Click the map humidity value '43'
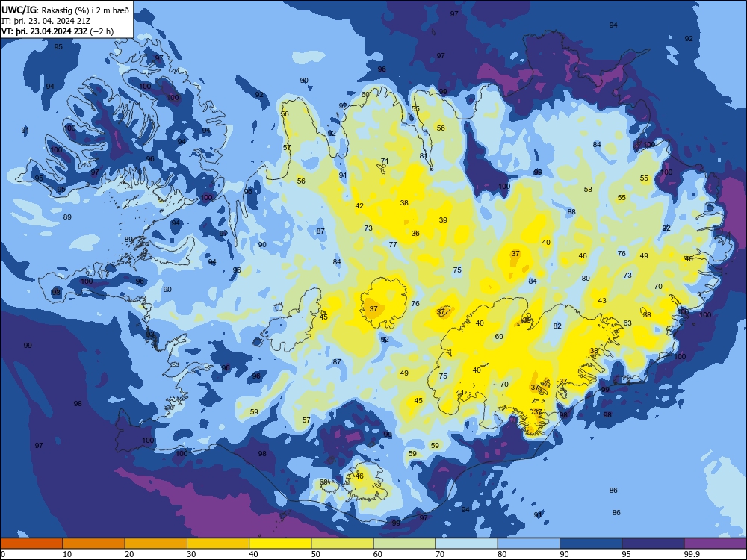Viewport: 747px width, 560px height. [602, 300]
